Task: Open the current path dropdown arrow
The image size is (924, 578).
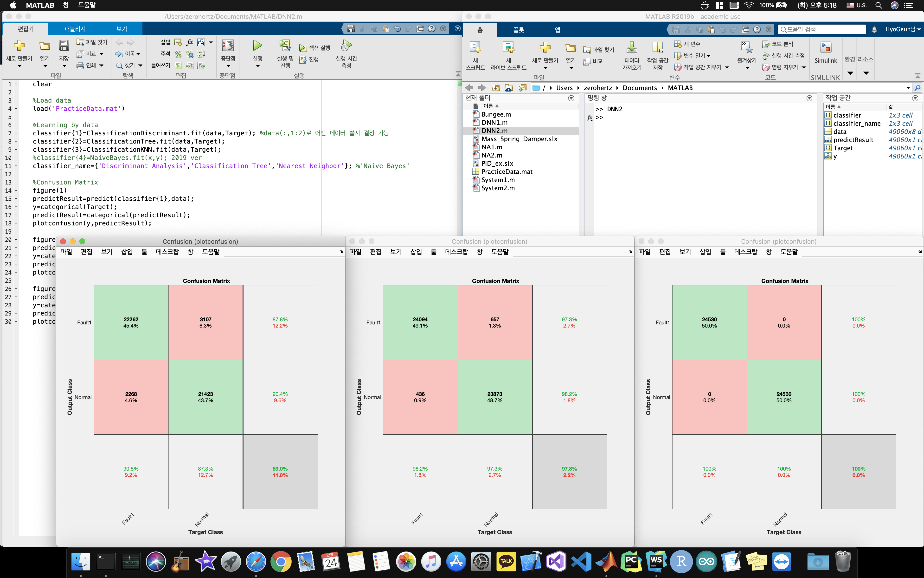Action: [908, 88]
